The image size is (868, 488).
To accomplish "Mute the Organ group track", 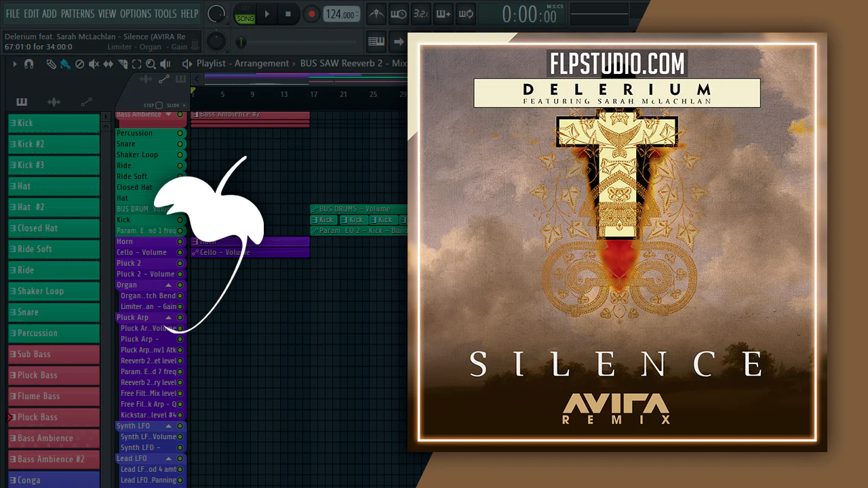I will (180, 285).
